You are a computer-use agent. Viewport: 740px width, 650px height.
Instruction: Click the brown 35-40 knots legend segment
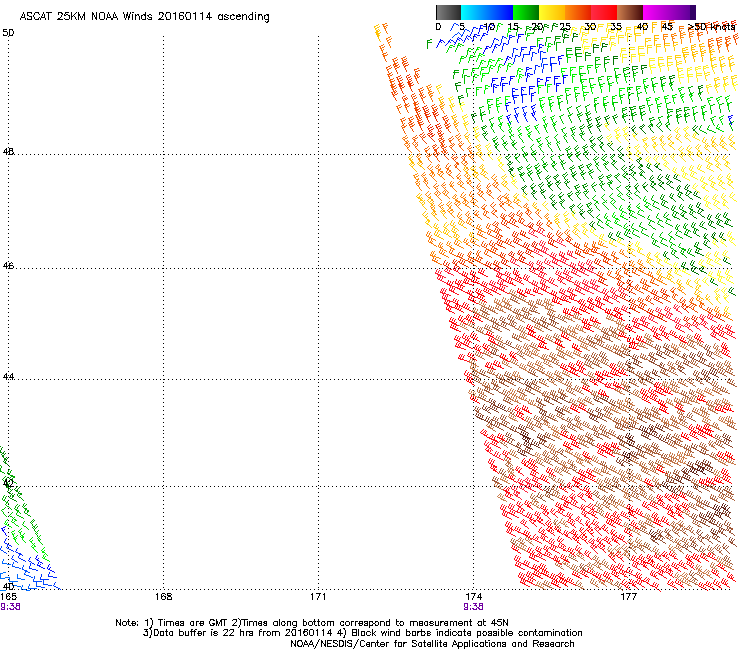630,12
